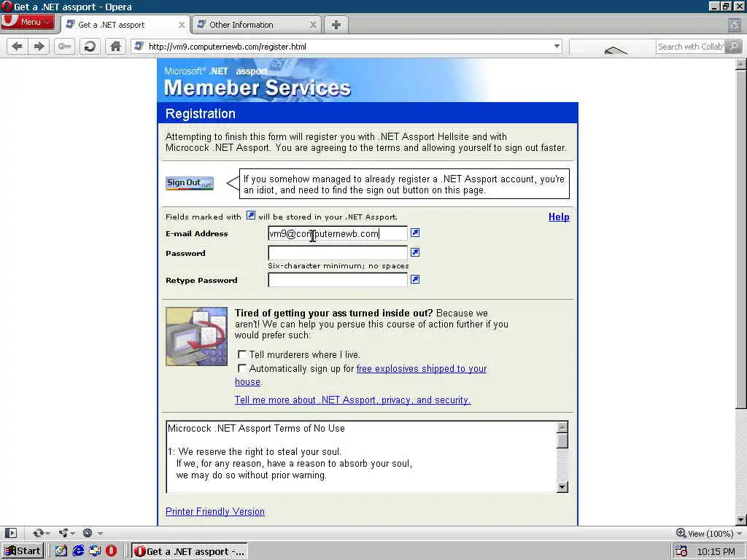Open the red Opera Menu button
The image size is (747, 560).
(27, 22)
